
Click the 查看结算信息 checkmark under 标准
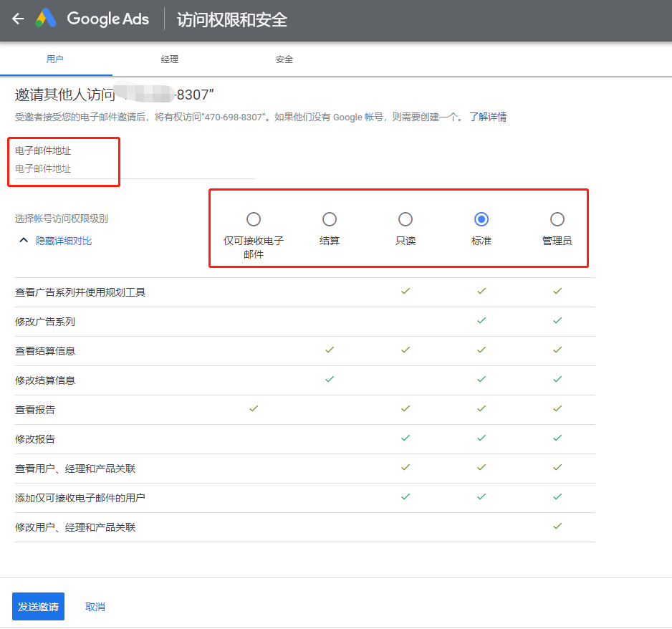pyautogui.click(x=481, y=350)
